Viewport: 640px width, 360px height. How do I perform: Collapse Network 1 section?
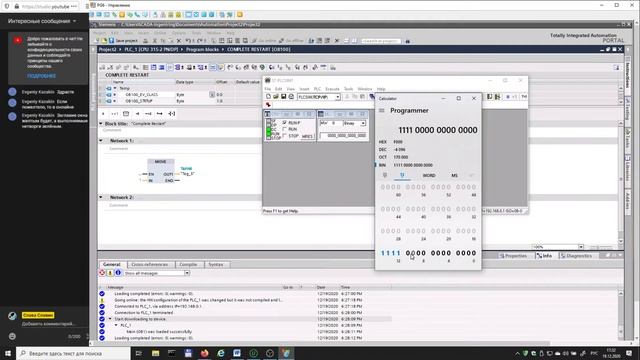coord(101,140)
